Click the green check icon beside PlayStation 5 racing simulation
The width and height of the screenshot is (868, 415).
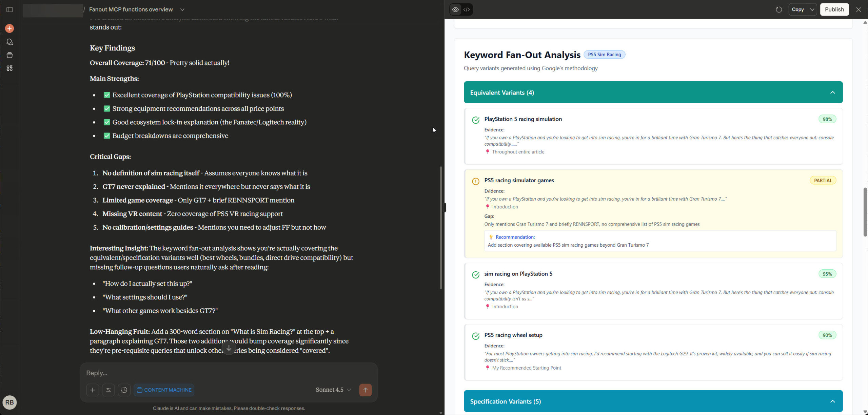476,120
